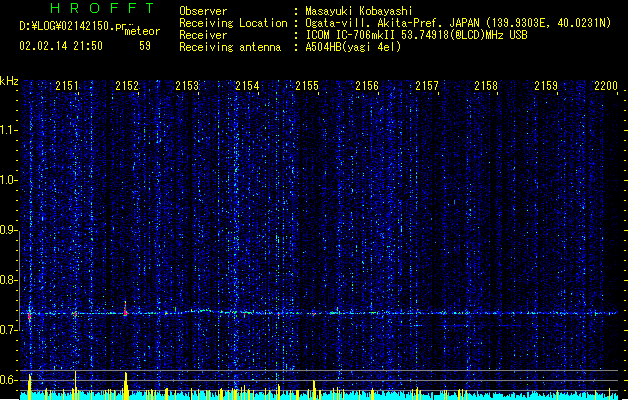Click the 'meteor' count label
Screen dimensions: 629x400
pos(142,31)
